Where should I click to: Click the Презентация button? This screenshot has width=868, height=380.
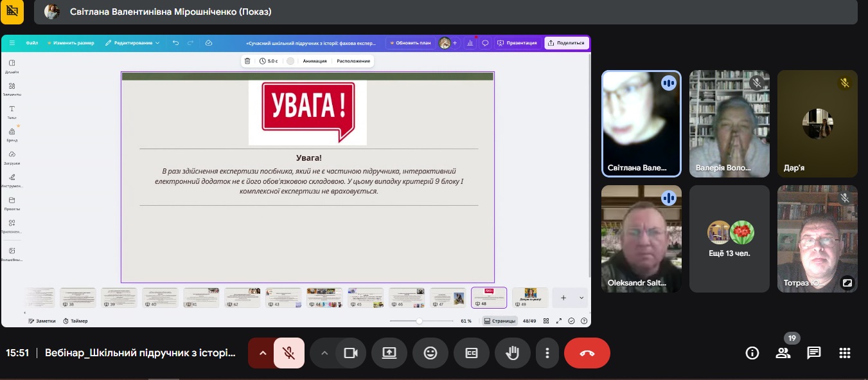[x=517, y=43]
